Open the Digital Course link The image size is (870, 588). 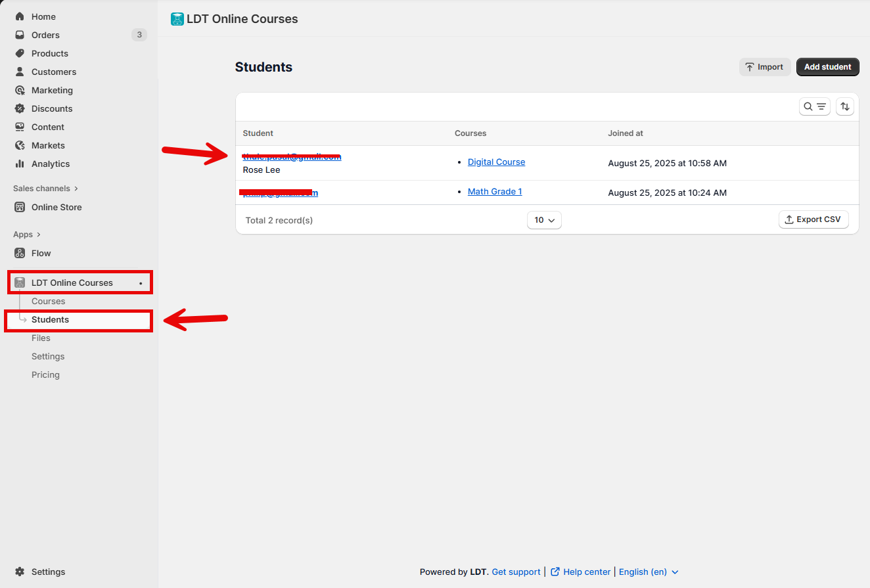click(x=496, y=162)
